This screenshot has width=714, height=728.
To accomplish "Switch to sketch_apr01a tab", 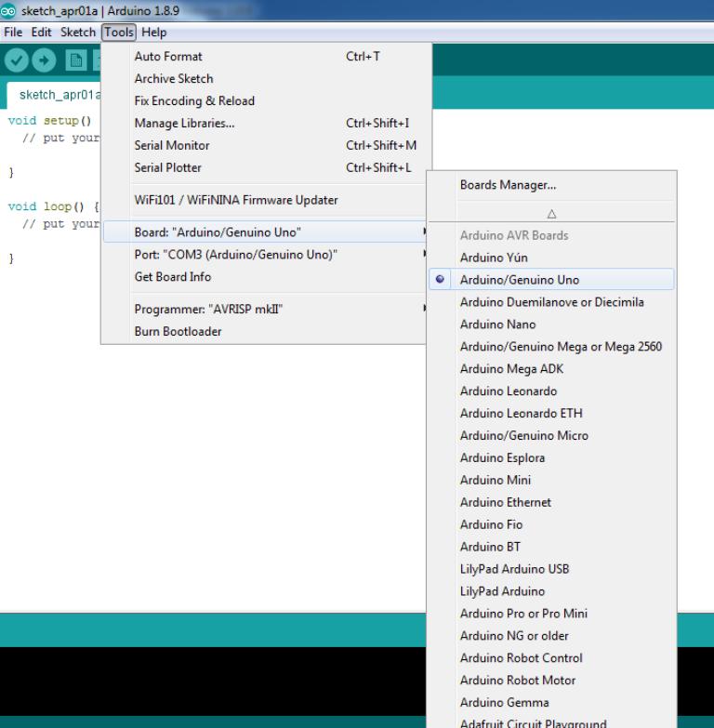I will (55, 95).
